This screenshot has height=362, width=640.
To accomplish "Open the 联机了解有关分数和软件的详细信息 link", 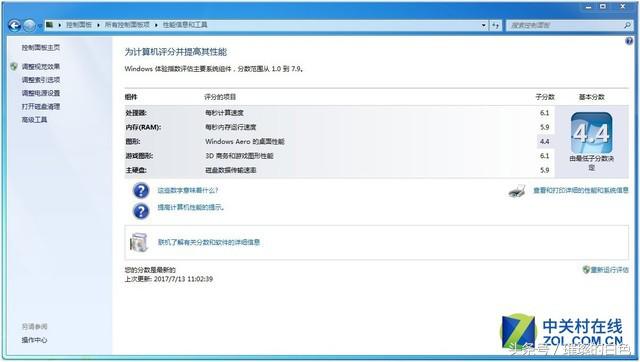I will 209,242.
